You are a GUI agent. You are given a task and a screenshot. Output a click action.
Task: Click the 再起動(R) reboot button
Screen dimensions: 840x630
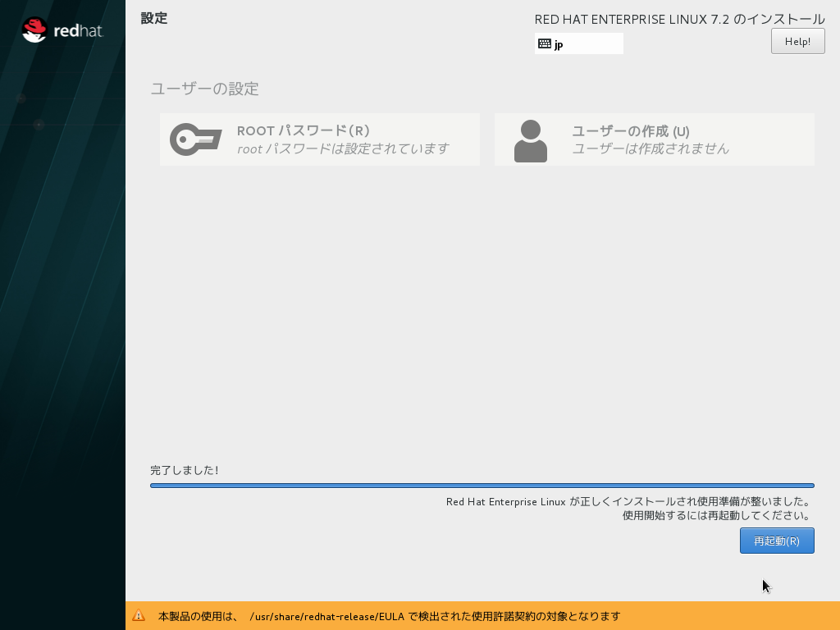click(777, 541)
